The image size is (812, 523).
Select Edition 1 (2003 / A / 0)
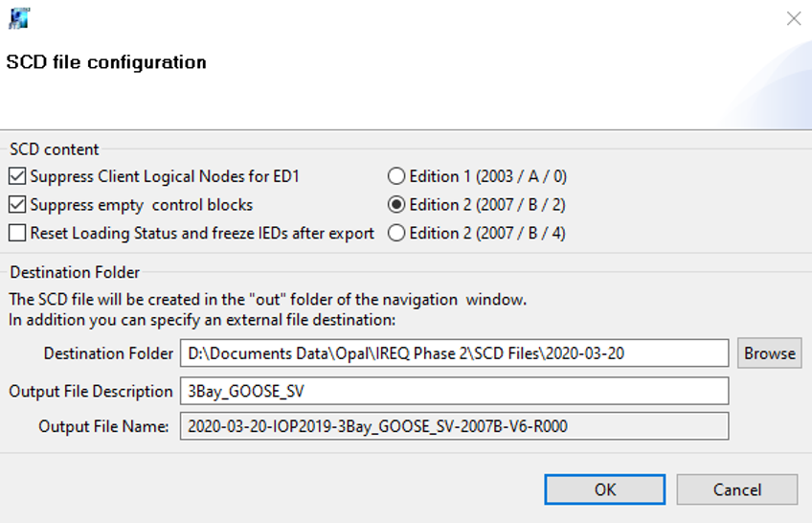point(396,176)
